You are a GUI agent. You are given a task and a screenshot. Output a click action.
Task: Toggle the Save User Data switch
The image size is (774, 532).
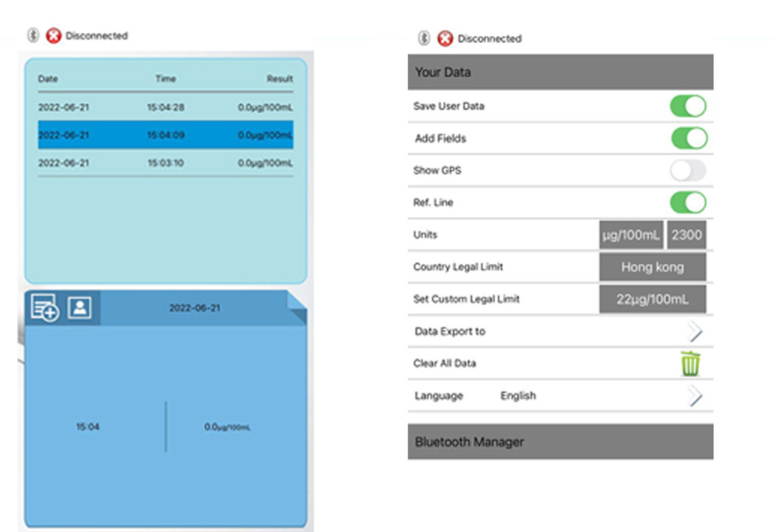(x=688, y=106)
